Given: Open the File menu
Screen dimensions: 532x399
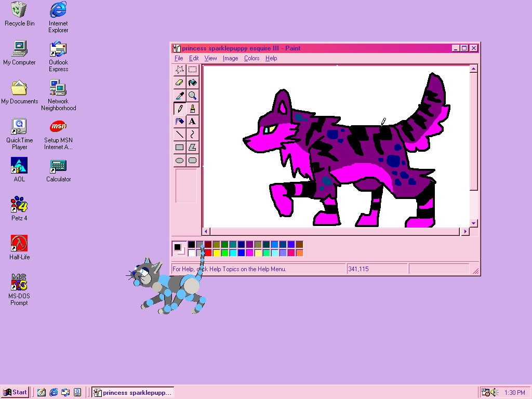Looking at the screenshot, I should [179, 58].
